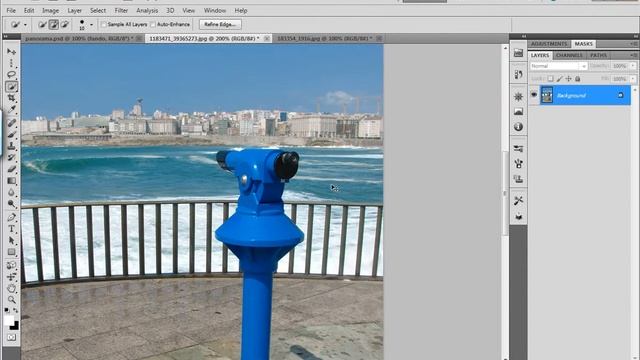Open the Layers panel options menu
The height and width of the screenshot is (360, 640).
click(633, 55)
